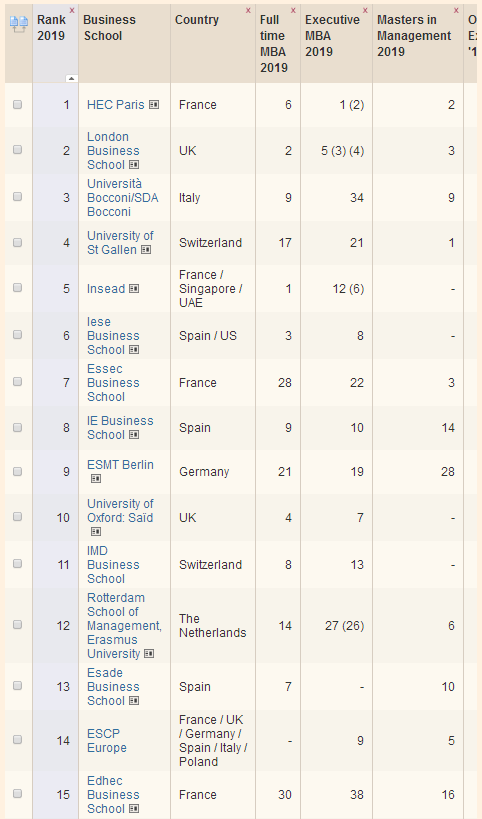Open the IMD Business School link

tap(113, 565)
